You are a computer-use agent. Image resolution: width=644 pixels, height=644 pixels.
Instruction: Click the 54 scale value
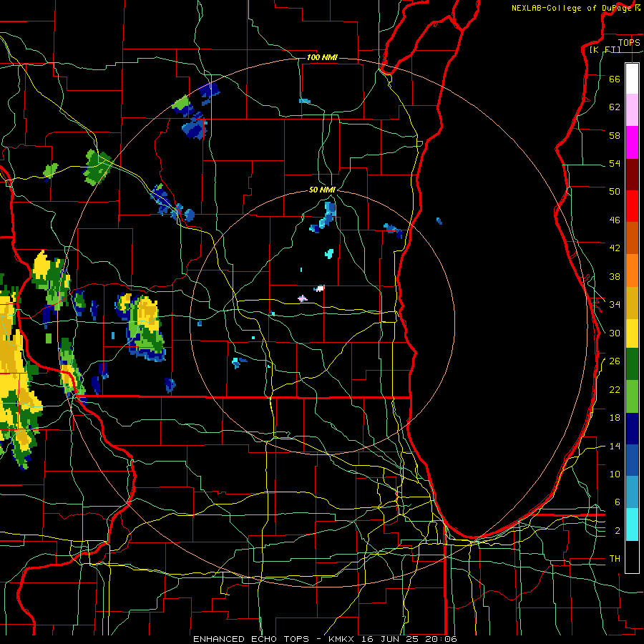click(x=615, y=163)
